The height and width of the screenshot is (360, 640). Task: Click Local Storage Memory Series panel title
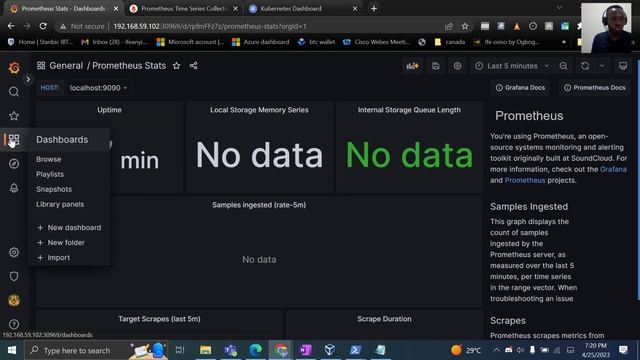(259, 110)
